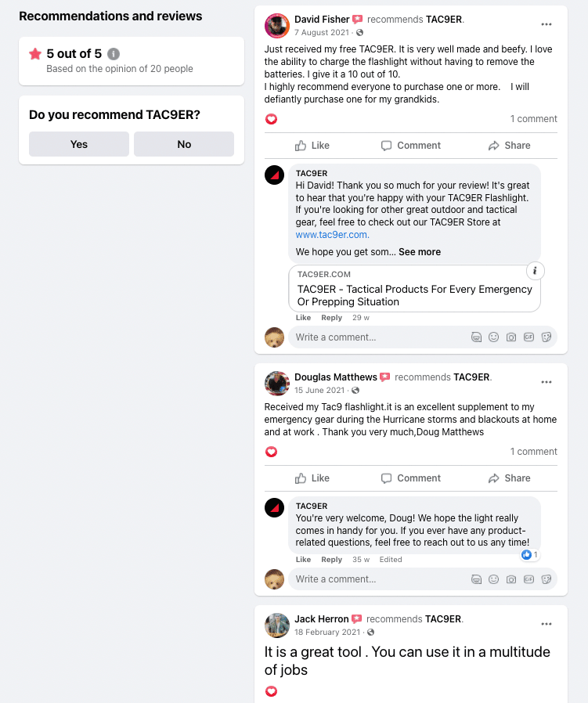Open Jack Herron's profile picture
The width and height of the screenshot is (588, 703).
[276, 625]
